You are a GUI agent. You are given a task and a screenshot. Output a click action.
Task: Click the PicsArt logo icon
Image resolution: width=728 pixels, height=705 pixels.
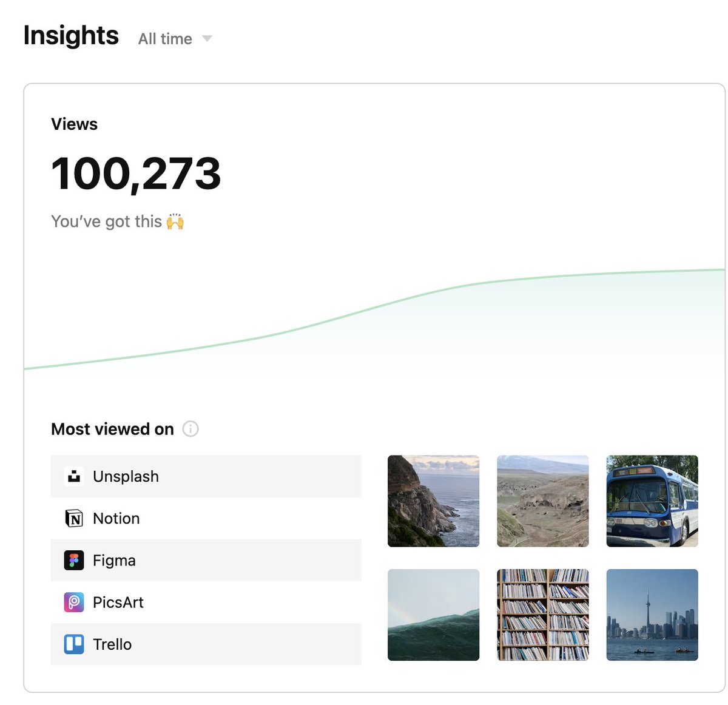click(74, 602)
